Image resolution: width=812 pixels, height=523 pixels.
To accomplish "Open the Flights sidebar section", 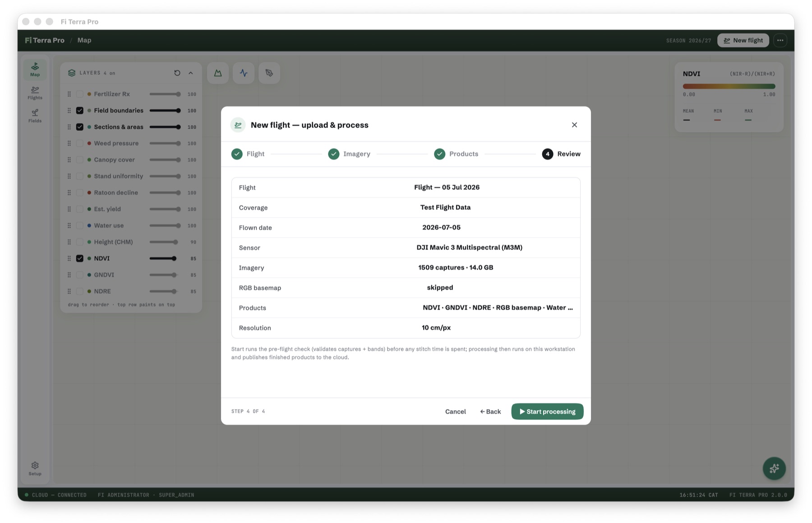I will [x=35, y=93].
